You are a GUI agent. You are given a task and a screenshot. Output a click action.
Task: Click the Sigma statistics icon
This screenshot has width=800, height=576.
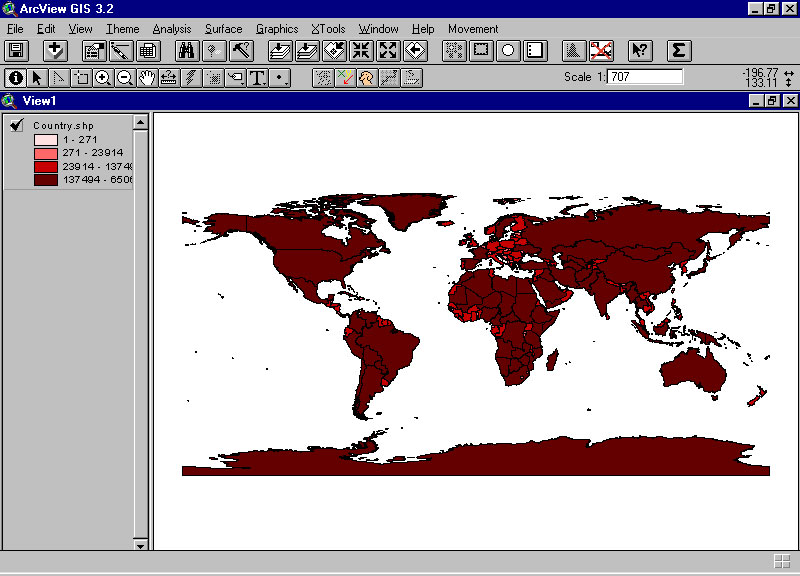(678, 50)
